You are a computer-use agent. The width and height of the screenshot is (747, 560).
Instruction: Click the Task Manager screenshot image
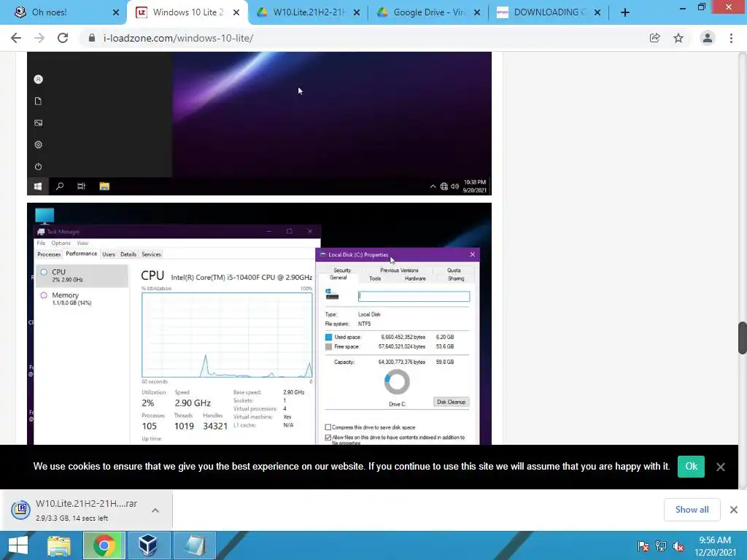point(259,324)
